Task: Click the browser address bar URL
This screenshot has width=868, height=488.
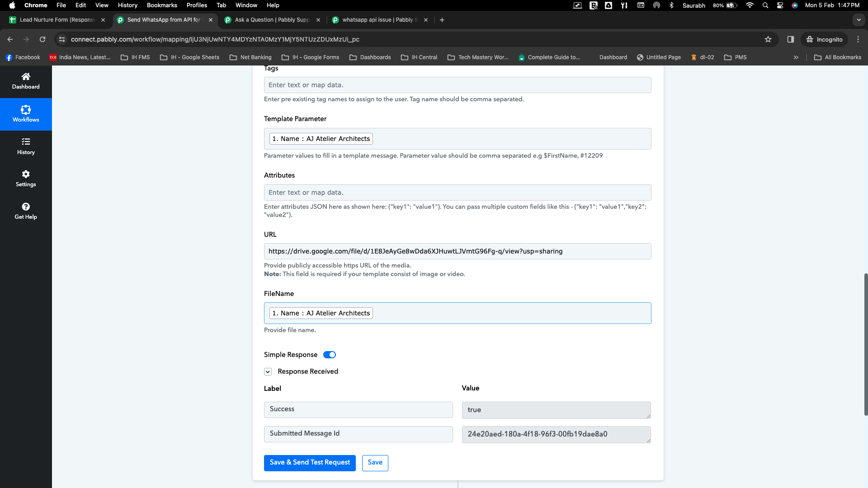Action: pyautogui.click(x=215, y=39)
